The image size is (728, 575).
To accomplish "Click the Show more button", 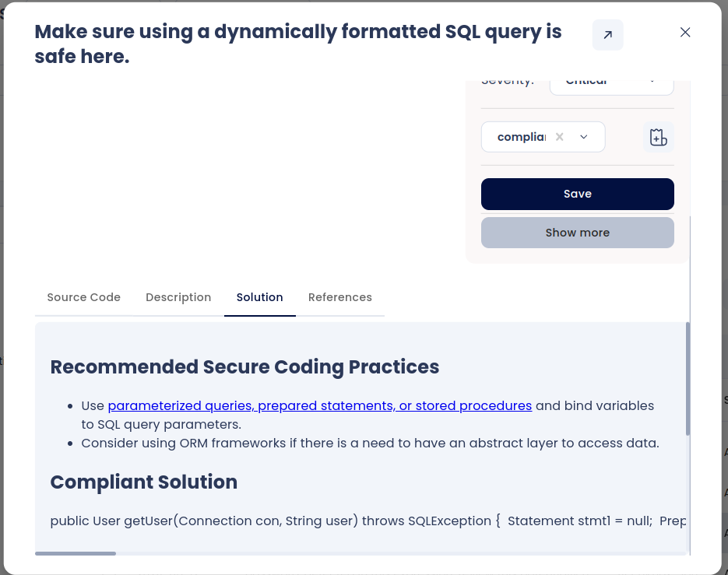I will [x=577, y=233].
